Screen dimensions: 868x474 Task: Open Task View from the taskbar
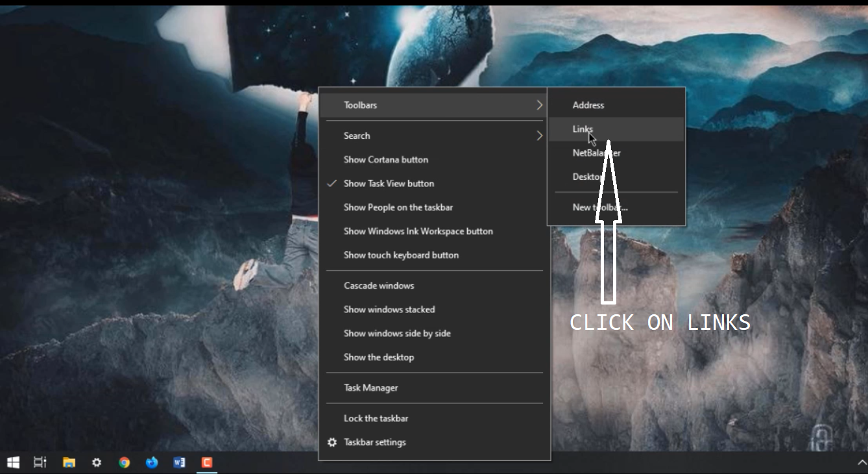[x=40, y=462]
